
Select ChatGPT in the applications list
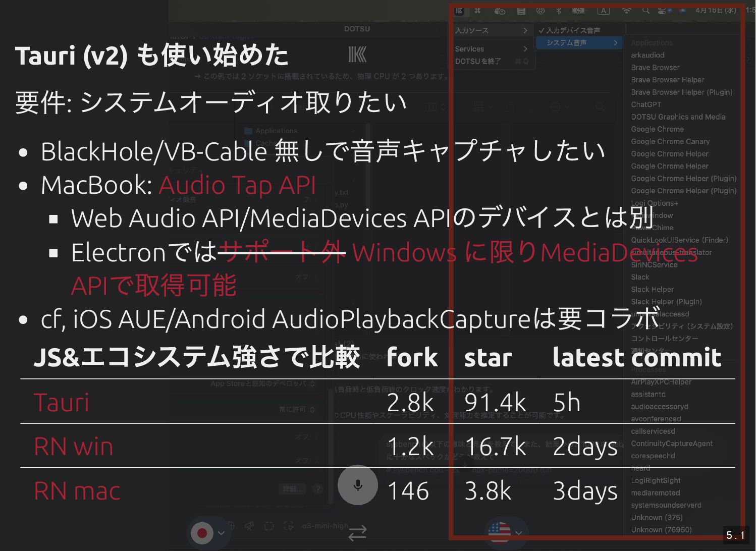point(646,104)
